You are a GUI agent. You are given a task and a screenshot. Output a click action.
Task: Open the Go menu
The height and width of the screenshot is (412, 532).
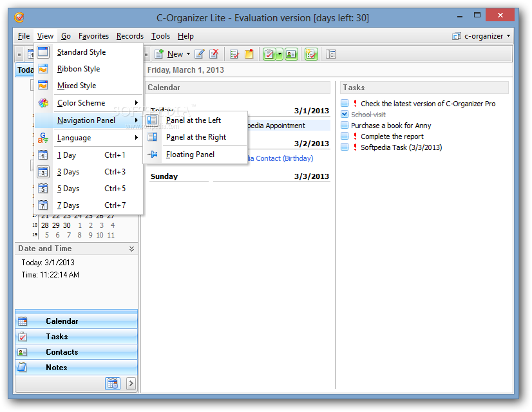tap(66, 36)
